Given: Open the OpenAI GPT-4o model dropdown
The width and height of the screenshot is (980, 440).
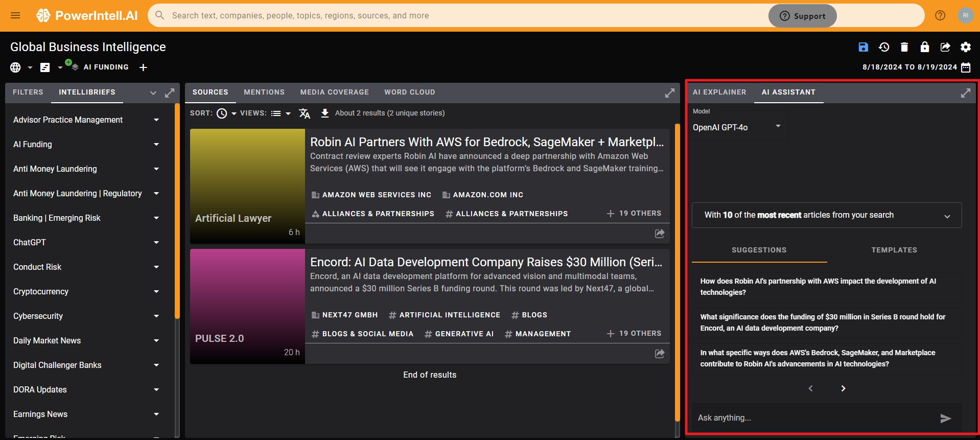Looking at the screenshot, I should 737,127.
